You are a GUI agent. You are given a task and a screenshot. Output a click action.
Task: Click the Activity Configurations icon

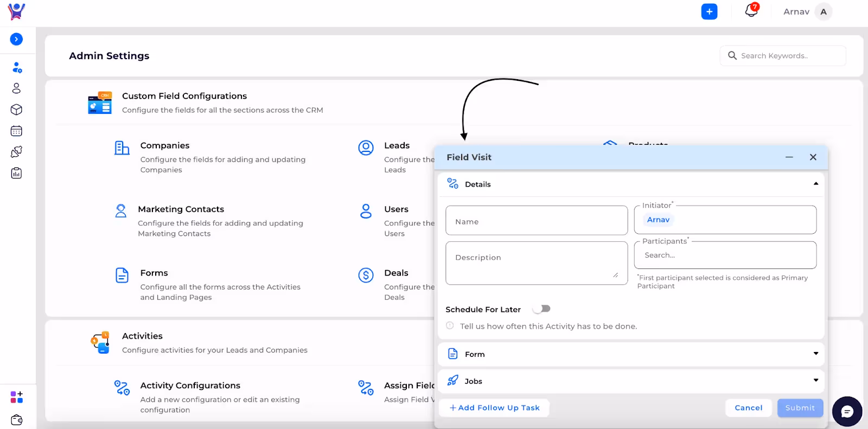tap(122, 388)
